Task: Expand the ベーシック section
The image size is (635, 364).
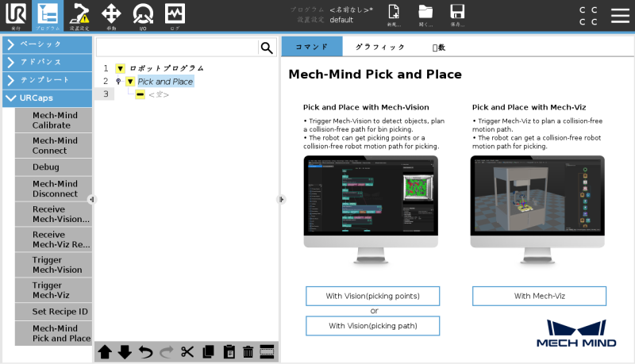Action: click(x=48, y=44)
